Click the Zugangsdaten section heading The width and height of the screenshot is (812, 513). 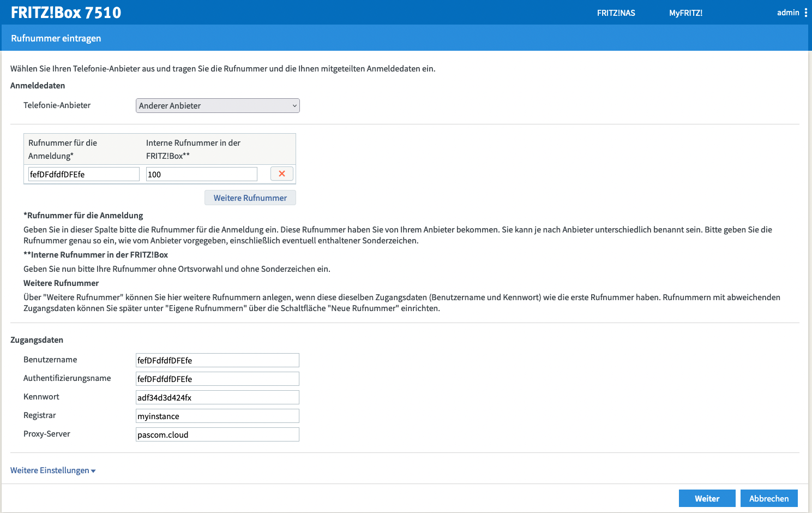pyautogui.click(x=37, y=340)
